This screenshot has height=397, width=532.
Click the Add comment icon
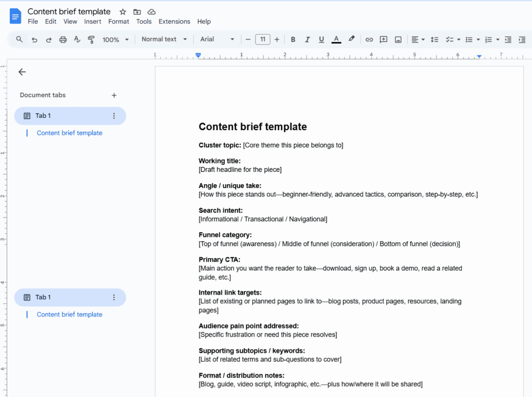(x=383, y=39)
